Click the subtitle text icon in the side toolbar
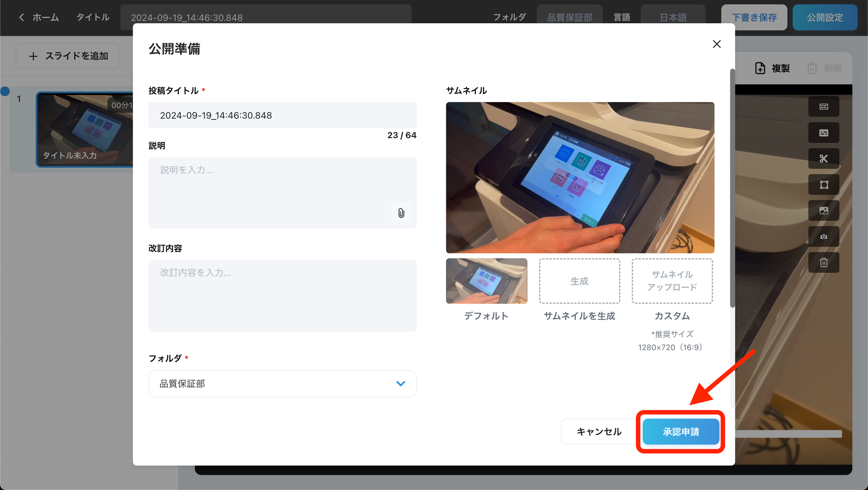Viewport: 868px width, 490px height. pos(823,133)
